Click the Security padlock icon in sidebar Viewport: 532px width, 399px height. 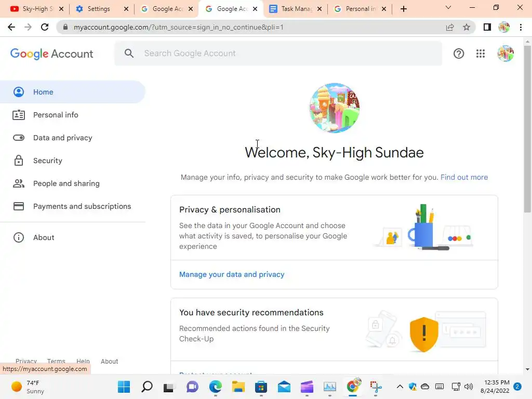[x=19, y=161]
